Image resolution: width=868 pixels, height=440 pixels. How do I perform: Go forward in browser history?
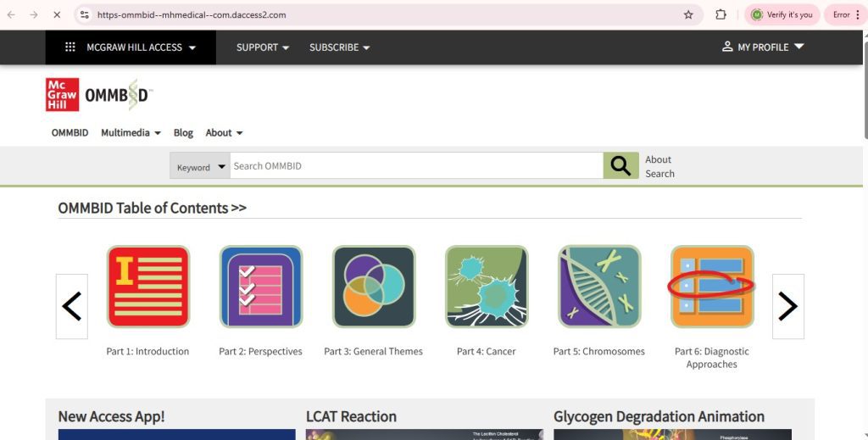(34, 15)
